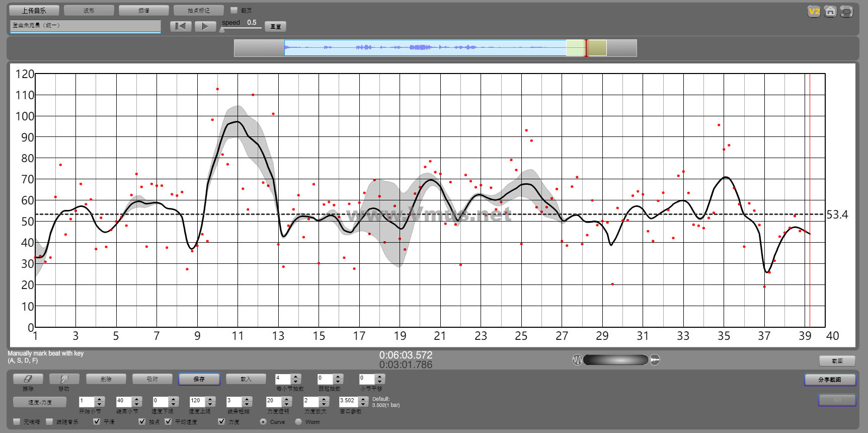Click the 速度-力度 tempo-dynamics button
This screenshot has width=868, height=433.
tap(40, 402)
